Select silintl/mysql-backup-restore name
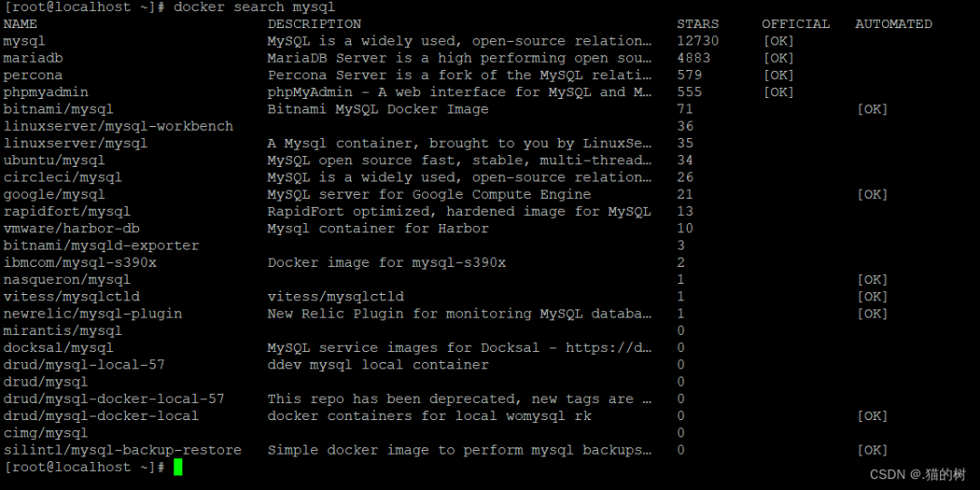 pos(122,450)
